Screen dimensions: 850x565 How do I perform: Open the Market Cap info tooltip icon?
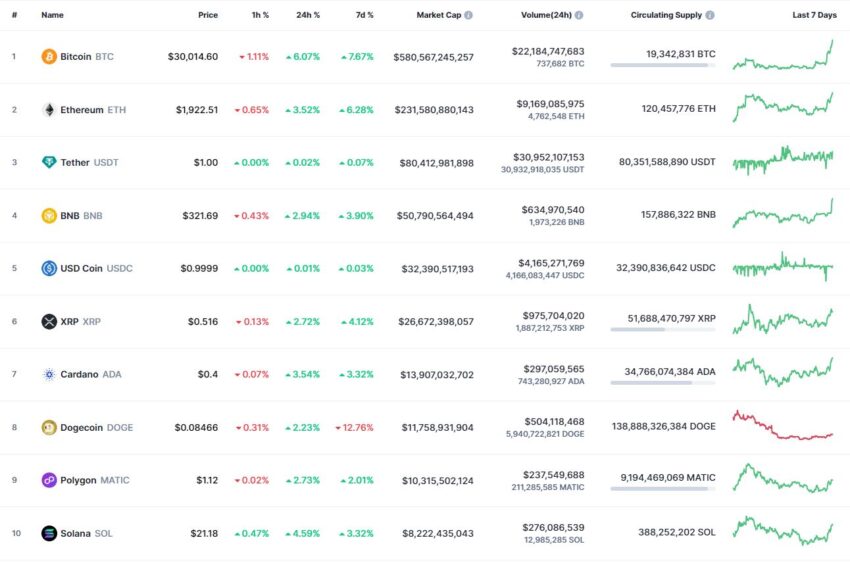coord(468,15)
